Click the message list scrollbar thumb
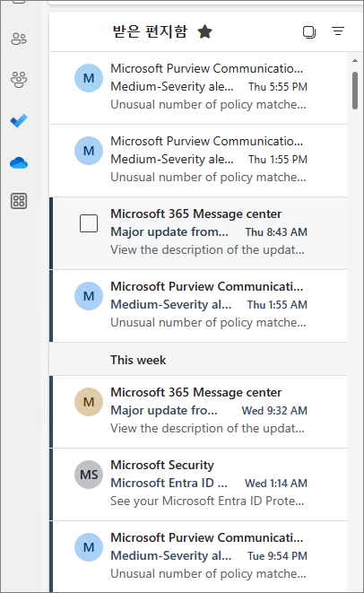Image resolution: width=364 pixels, height=593 pixels. [x=355, y=91]
